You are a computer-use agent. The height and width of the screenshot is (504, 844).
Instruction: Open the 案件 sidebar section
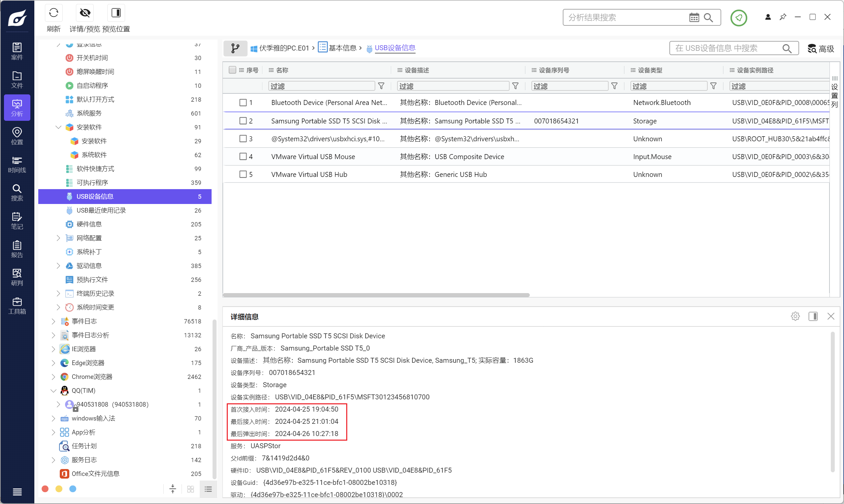[x=17, y=51]
